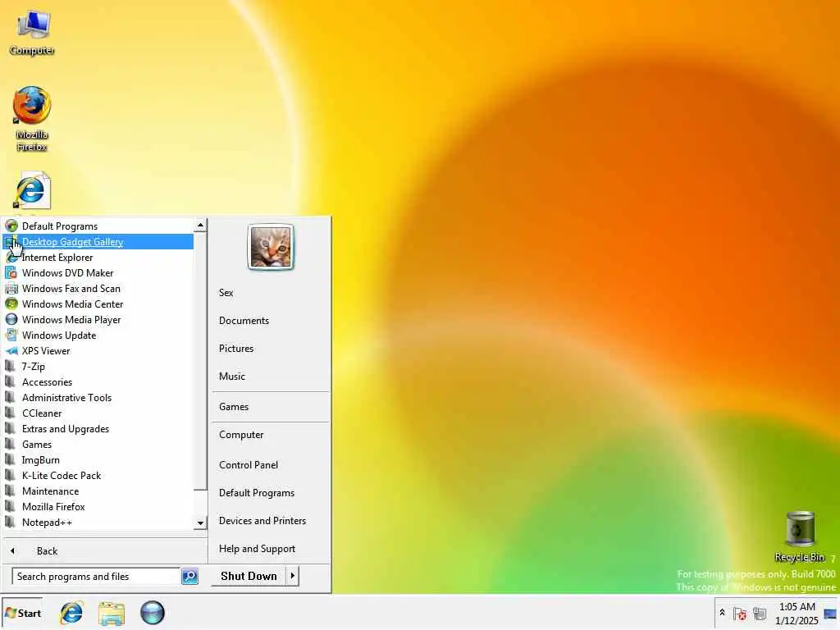Expand the Games folder in programs list

[x=98, y=444]
